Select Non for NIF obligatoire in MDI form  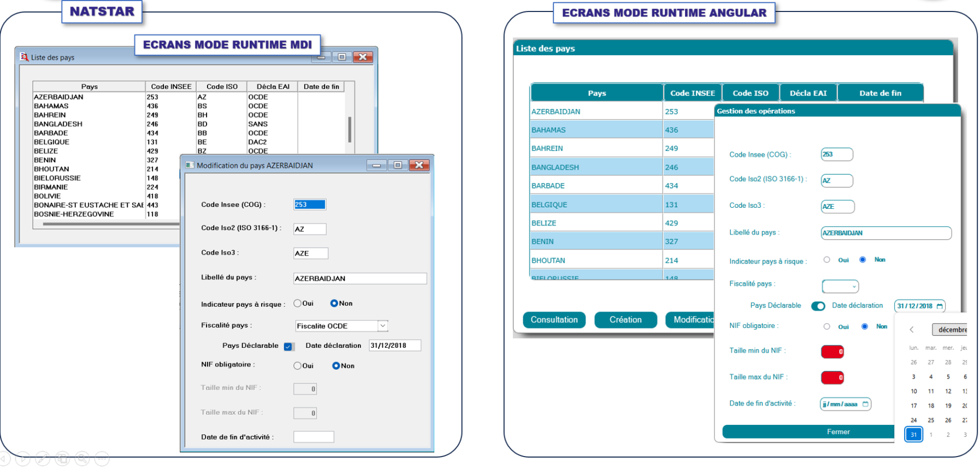[x=336, y=366]
